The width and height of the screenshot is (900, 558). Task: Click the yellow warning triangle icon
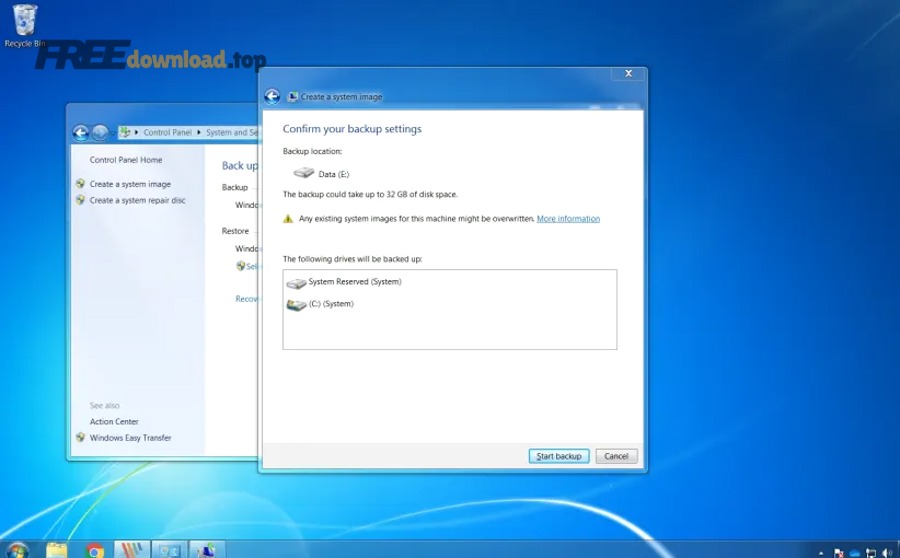click(288, 219)
